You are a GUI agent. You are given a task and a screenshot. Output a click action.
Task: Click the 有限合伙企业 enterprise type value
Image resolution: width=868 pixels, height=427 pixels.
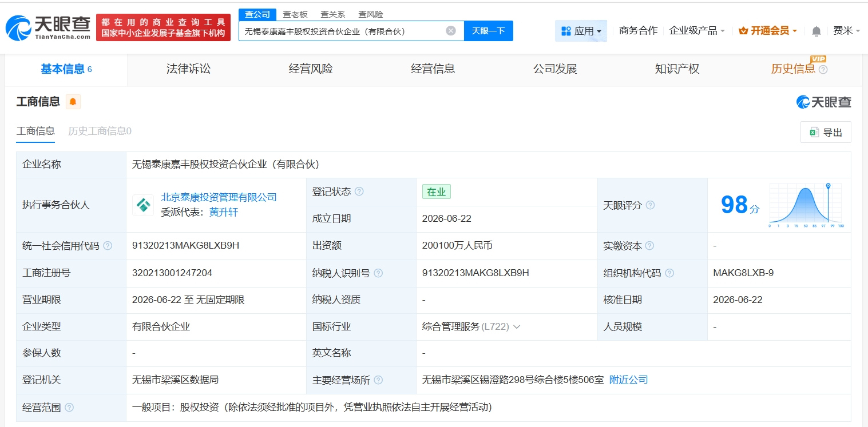(x=161, y=327)
